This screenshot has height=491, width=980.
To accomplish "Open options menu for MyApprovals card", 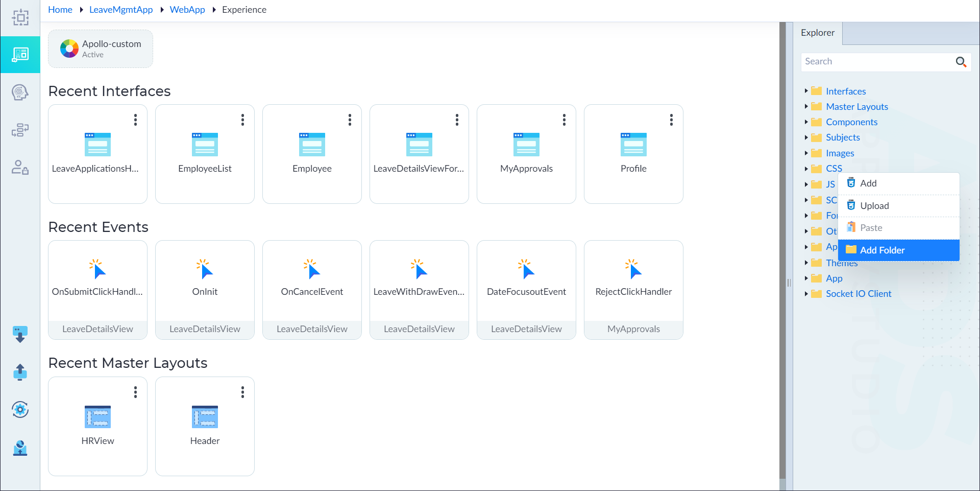I will coord(564,120).
